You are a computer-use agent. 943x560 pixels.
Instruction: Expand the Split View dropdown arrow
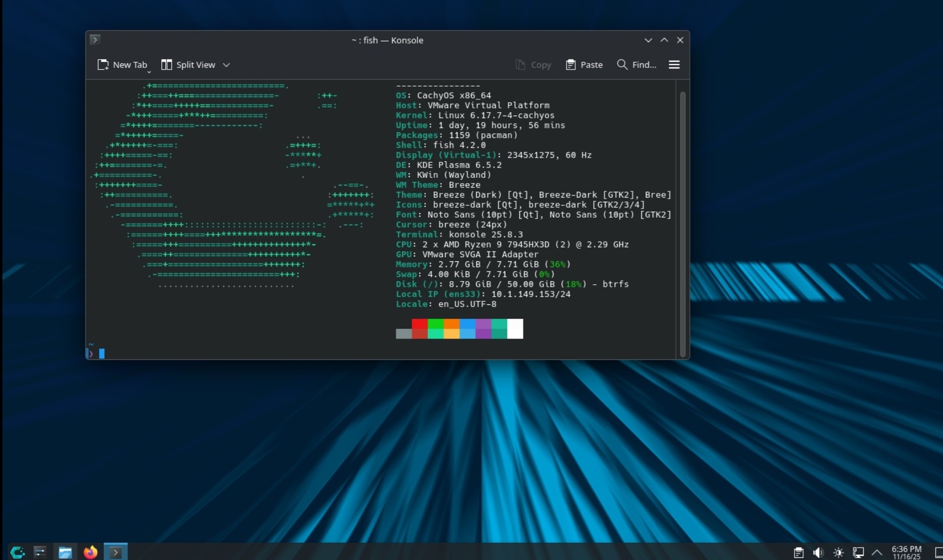coord(226,65)
